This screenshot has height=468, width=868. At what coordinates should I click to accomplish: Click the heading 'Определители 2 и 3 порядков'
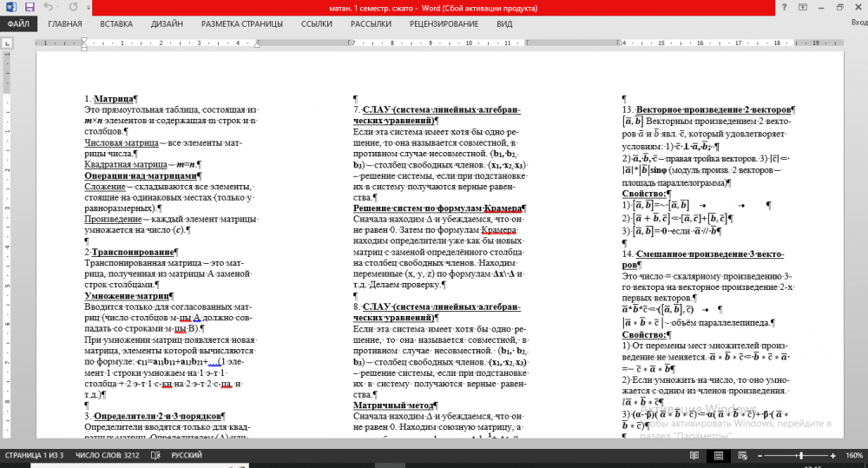[157, 416]
